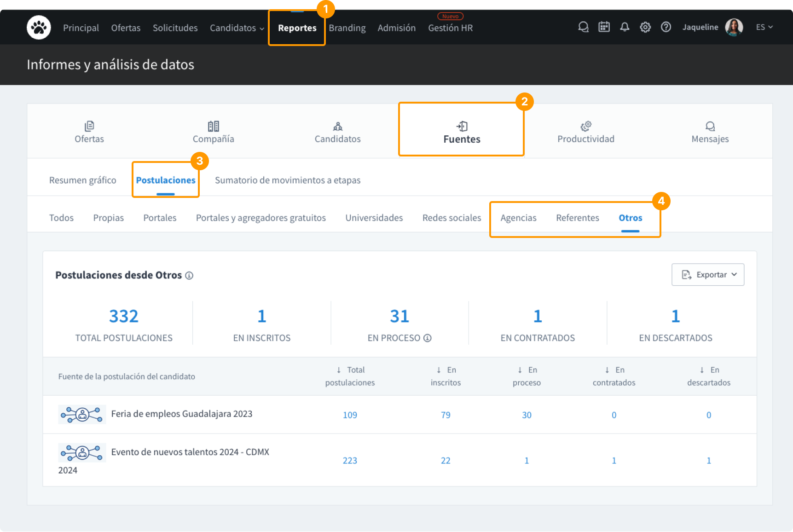Open the Exportar dropdown button
The width and height of the screenshot is (793, 532).
(707, 275)
